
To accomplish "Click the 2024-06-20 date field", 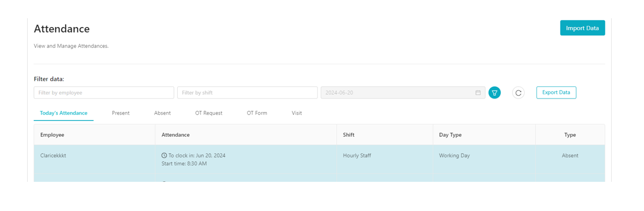I will coord(403,93).
